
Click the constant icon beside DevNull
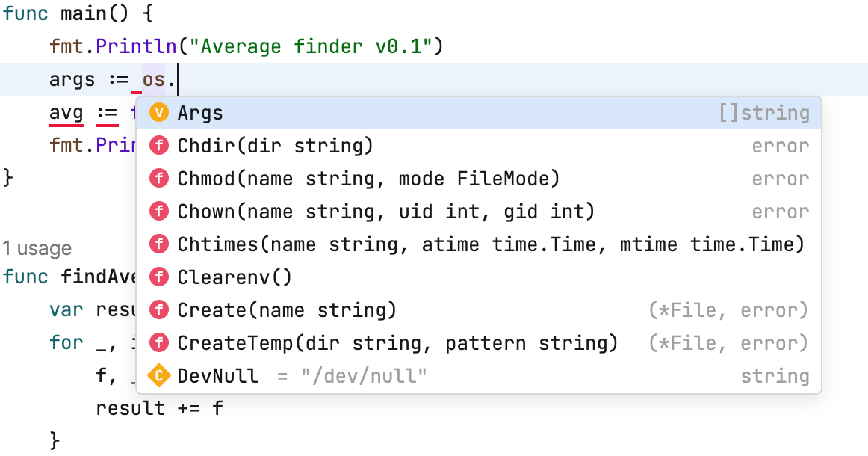(158, 376)
